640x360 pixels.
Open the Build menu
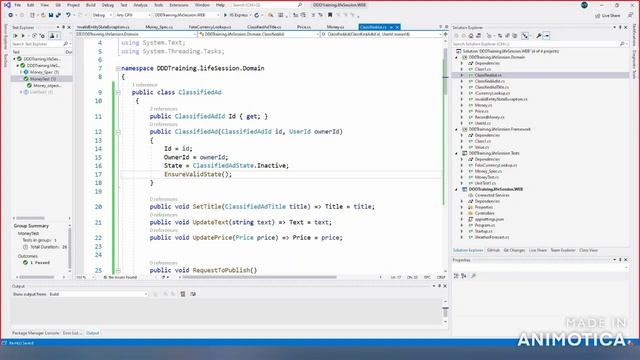tap(91, 5)
